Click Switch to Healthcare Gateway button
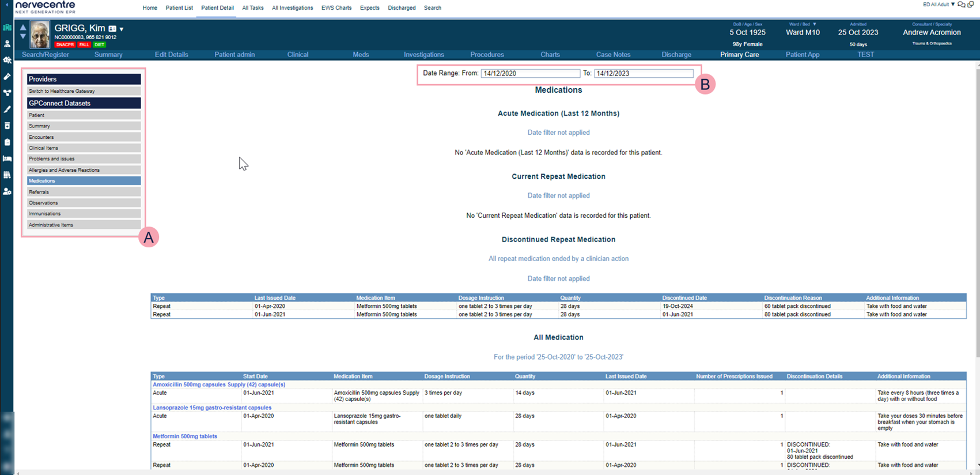This screenshot has width=980, height=475. 84,91
